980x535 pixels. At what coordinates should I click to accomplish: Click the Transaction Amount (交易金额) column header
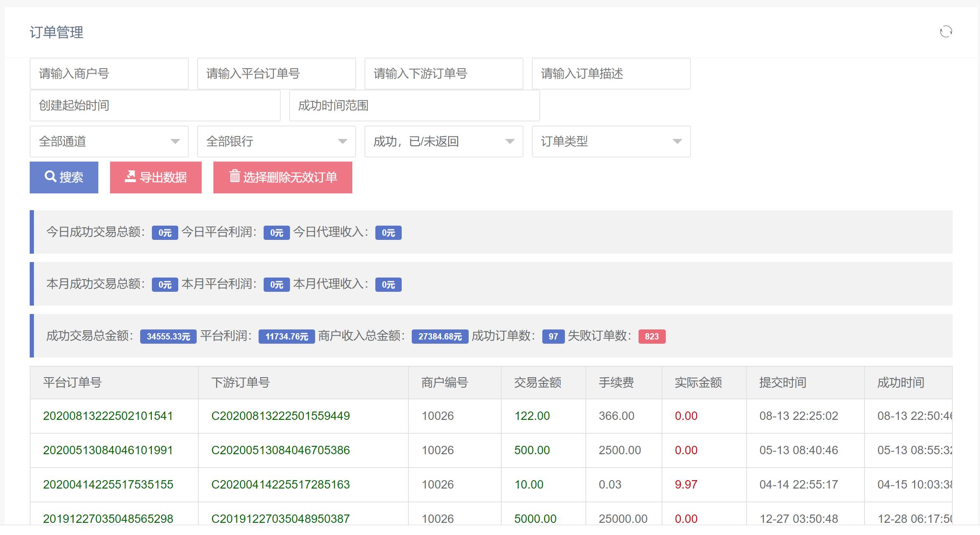point(537,383)
